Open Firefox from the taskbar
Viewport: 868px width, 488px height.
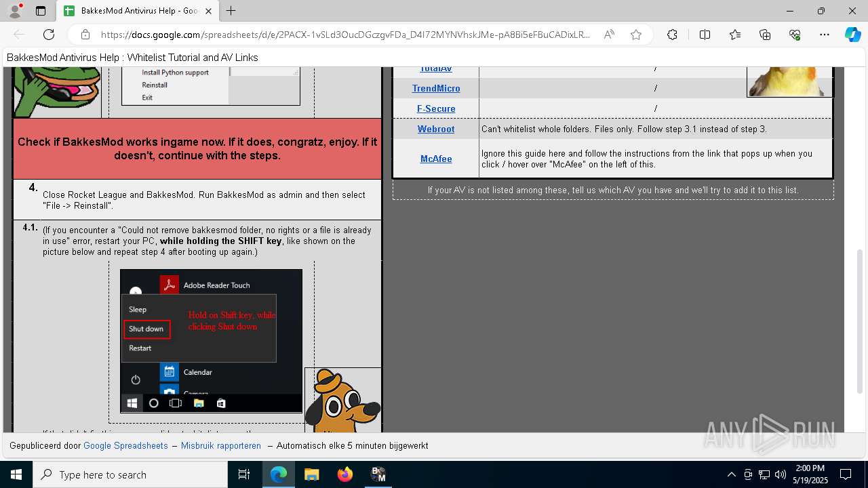[x=345, y=474]
